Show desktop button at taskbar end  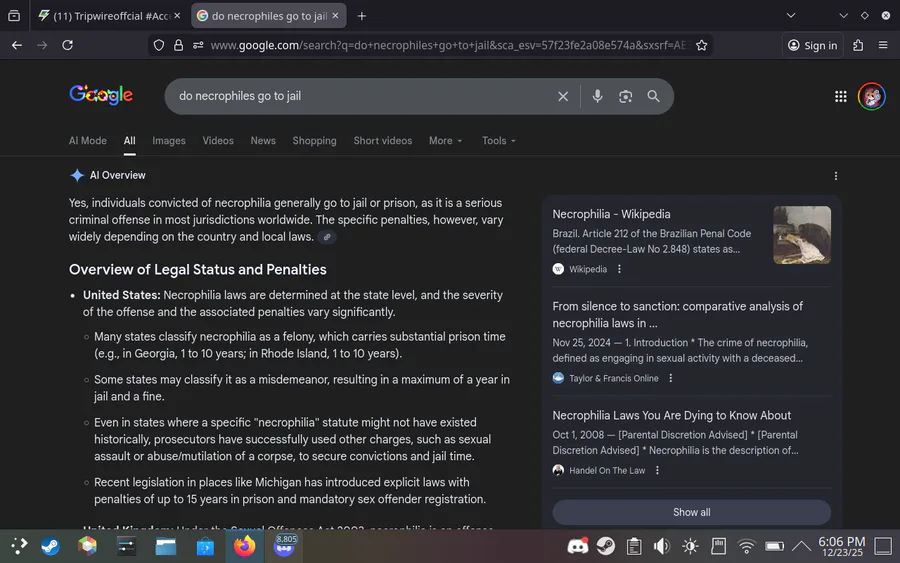coord(883,546)
